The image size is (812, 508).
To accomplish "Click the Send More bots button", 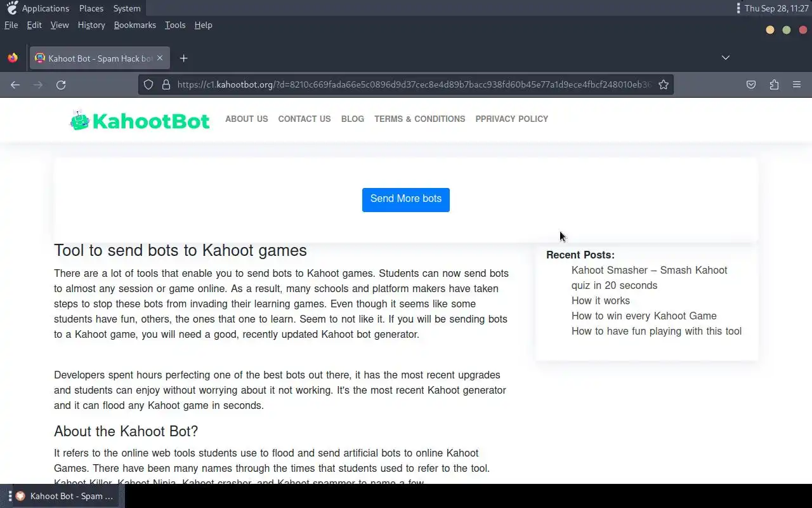I will click(x=406, y=199).
